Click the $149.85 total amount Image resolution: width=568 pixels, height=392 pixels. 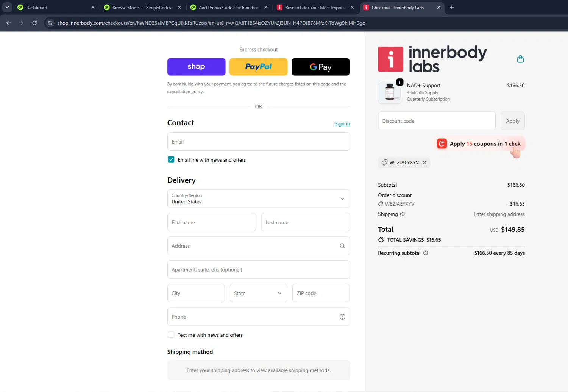tap(513, 230)
